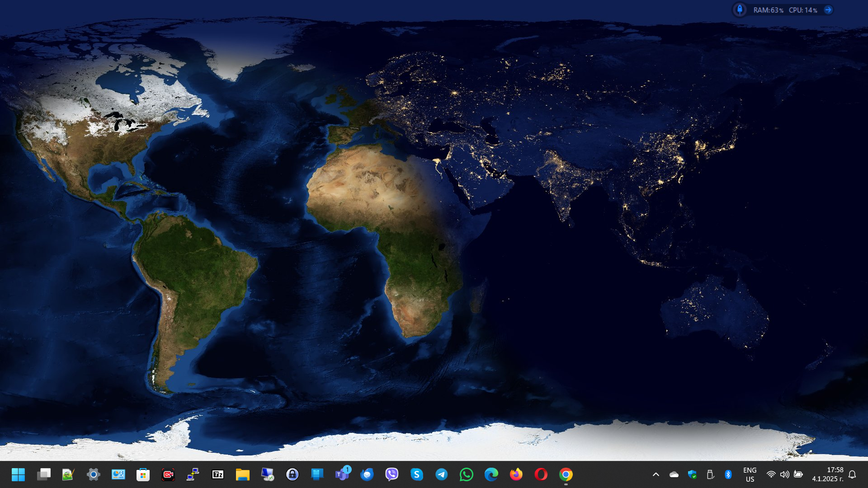Open volume speaker control
This screenshot has width=868, height=488.
(x=785, y=474)
